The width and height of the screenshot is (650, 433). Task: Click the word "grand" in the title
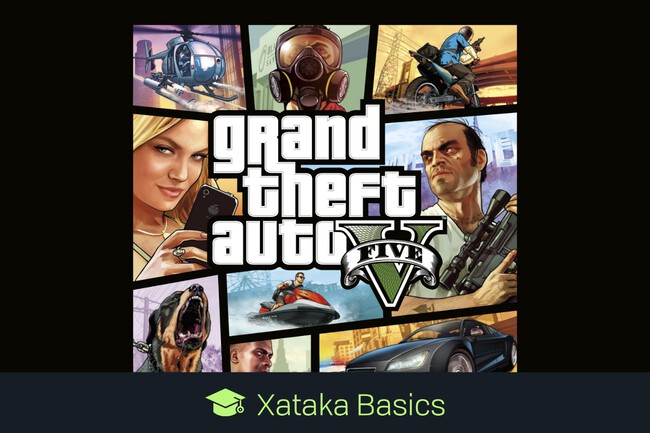tap(297, 138)
